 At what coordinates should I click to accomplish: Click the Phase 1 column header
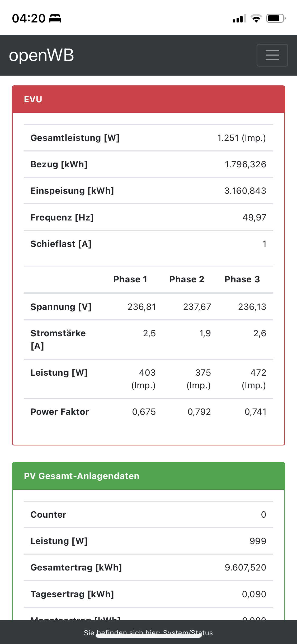pos(130,279)
